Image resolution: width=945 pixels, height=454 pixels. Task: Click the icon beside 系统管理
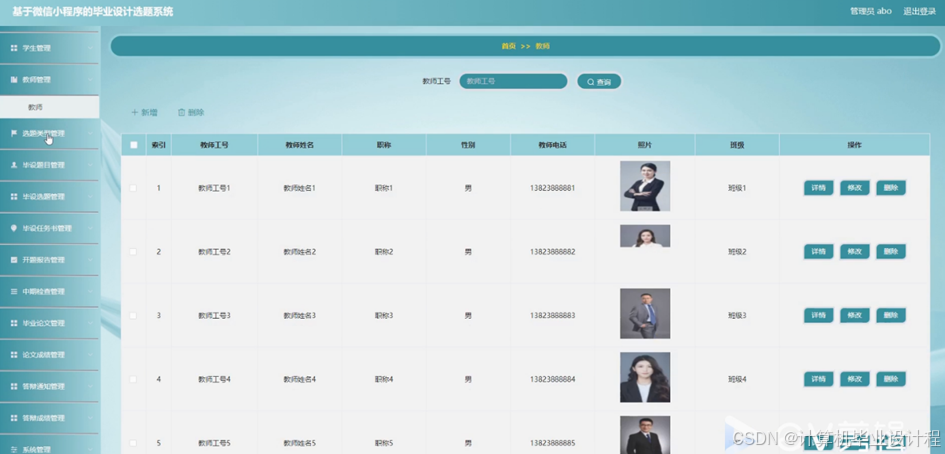pyautogui.click(x=14, y=449)
